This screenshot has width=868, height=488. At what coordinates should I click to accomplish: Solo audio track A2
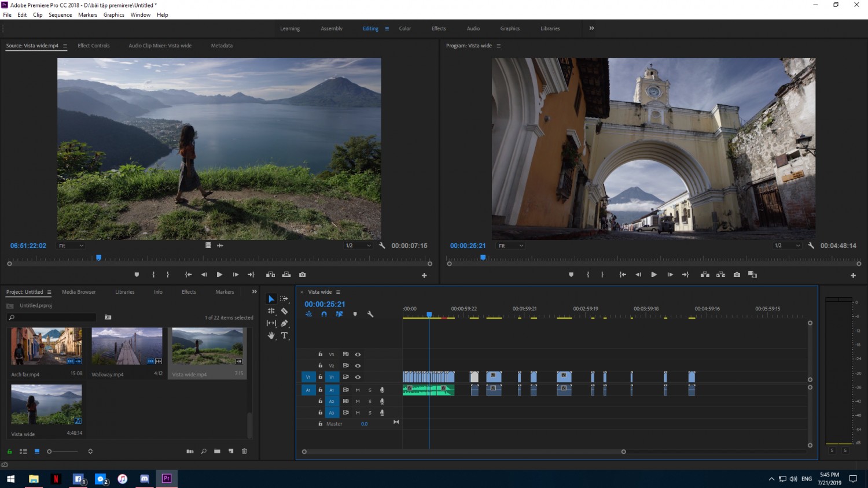(370, 401)
